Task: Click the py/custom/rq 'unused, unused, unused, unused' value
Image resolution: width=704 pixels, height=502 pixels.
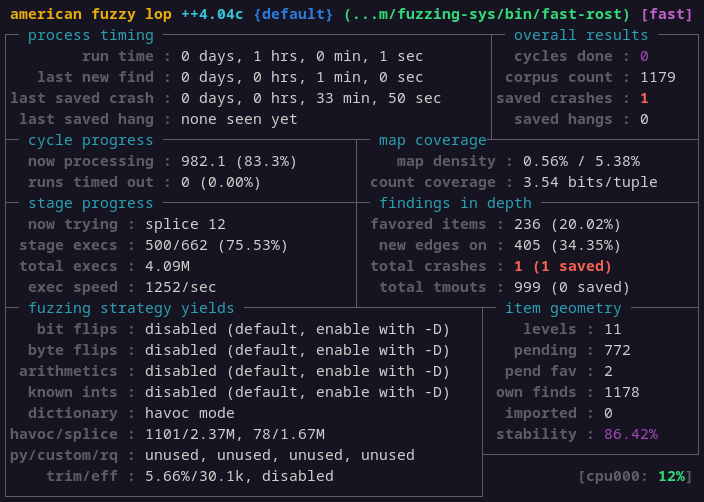Action: [280, 456]
